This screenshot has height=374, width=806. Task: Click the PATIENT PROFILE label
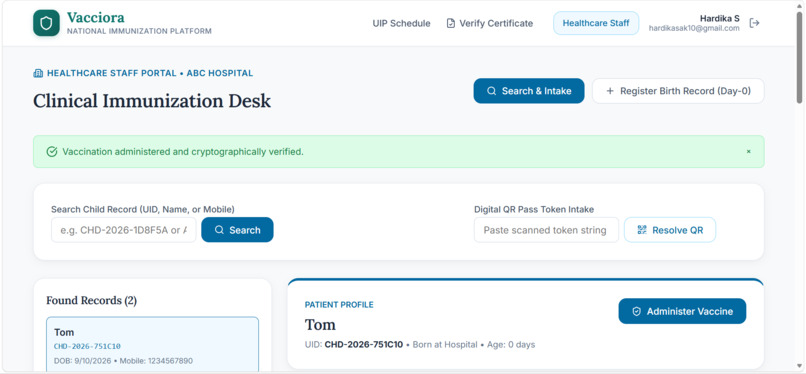(x=339, y=305)
